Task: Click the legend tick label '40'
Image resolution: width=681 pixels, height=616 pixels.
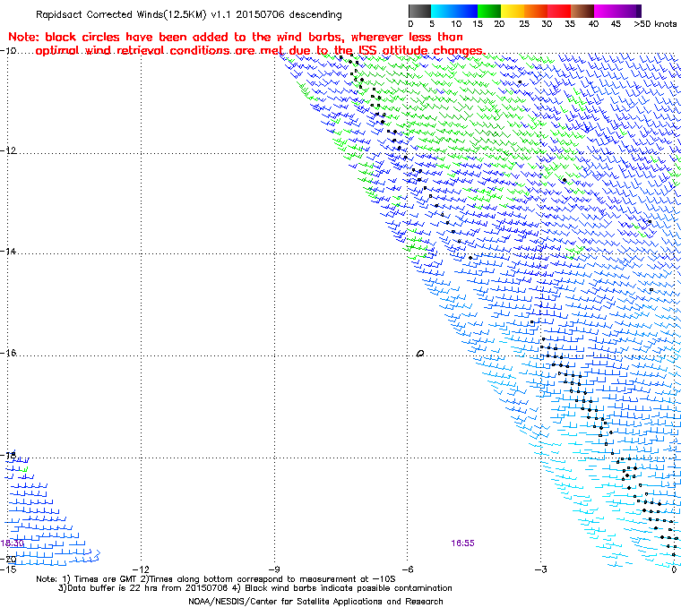Action: [x=593, y=24]
